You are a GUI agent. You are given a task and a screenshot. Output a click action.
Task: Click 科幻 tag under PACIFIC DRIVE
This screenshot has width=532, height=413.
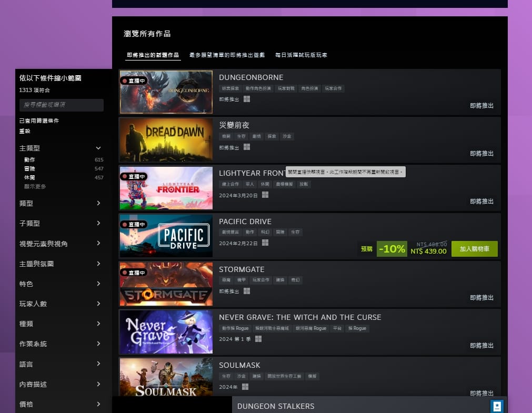[x=265, y=232]
